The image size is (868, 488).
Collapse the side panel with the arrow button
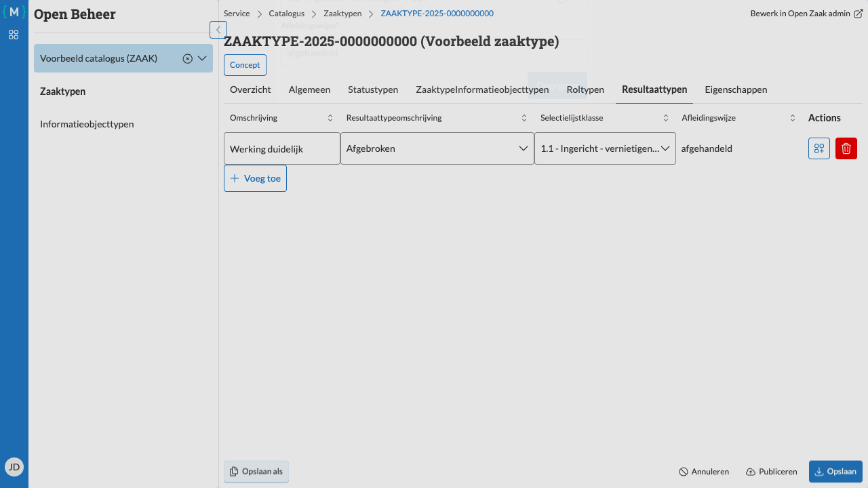(218, 30)
